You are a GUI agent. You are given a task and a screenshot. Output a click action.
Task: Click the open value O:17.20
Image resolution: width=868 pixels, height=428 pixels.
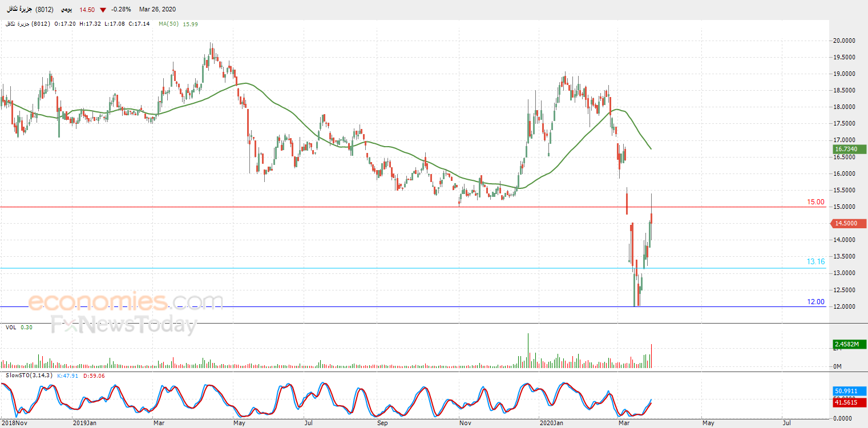click(66, 24)
